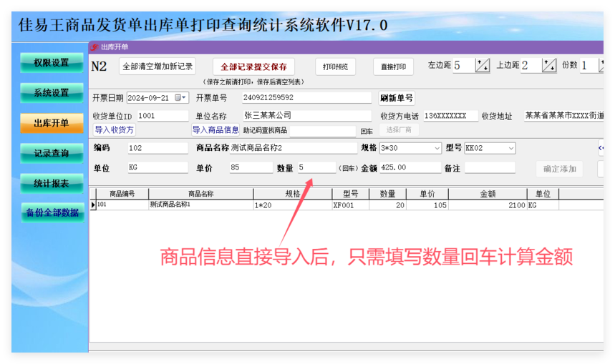Click 直接打印 button
This screenshot has width=615, height=364.
tap(393, 67)
